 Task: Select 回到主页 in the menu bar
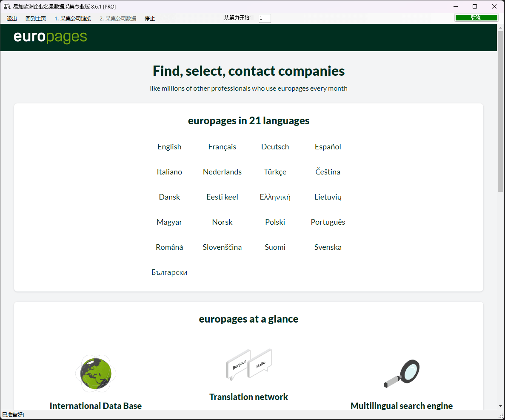[x=36, y=18]
